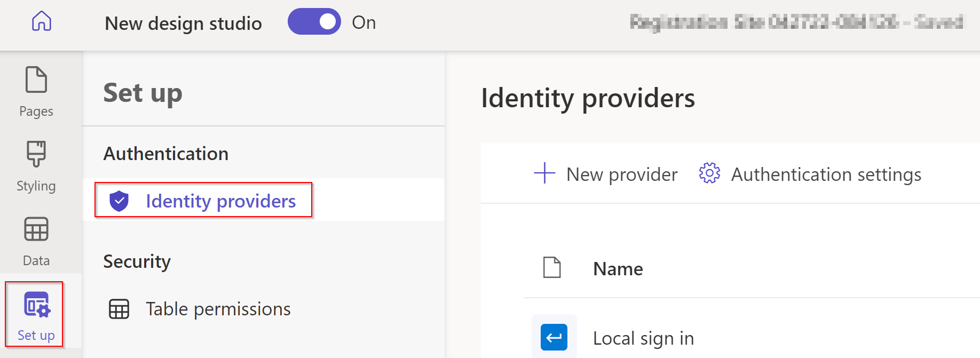This screenshot has width=980, height=358.
Task: Click the Name column header
Action: point(617,268)
